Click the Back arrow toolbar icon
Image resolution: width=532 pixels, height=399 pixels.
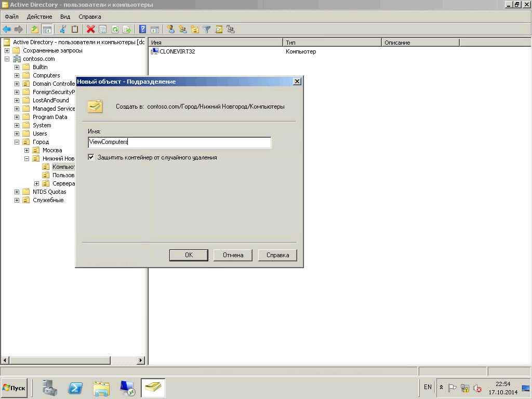[x=7, y=30]
